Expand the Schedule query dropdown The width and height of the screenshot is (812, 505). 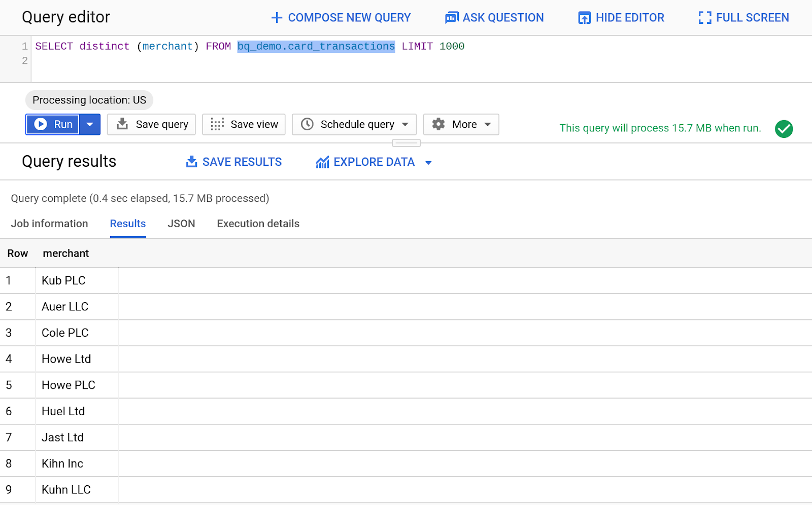click(405, 124)
